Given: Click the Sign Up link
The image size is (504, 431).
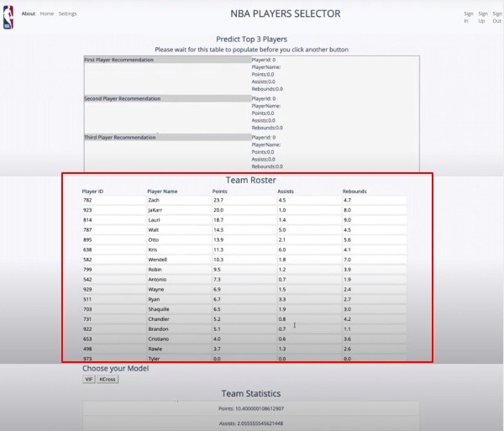Looking at the screenshot, I should pos(483,17).
